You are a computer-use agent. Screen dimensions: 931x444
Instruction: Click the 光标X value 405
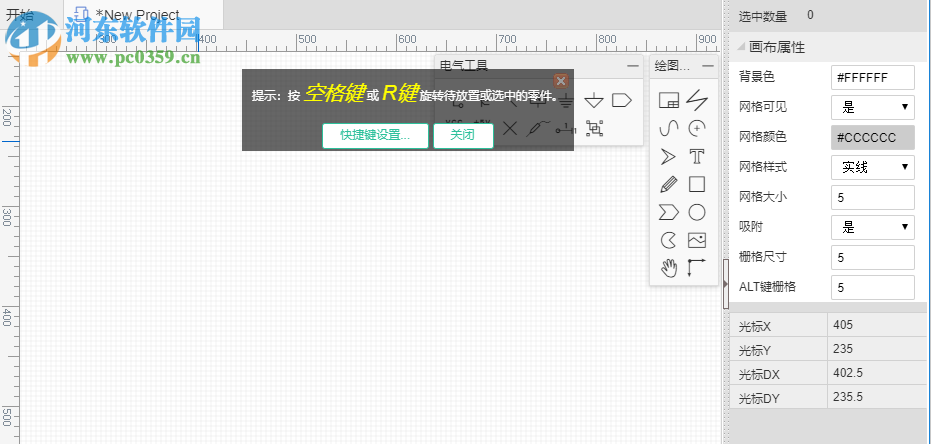[843, 325]
